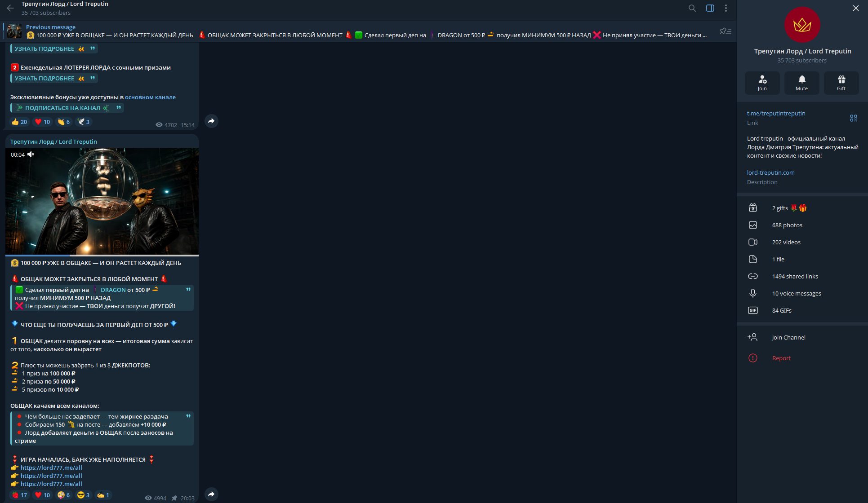
Task: Unmute the video in the post
Action: 31,154
